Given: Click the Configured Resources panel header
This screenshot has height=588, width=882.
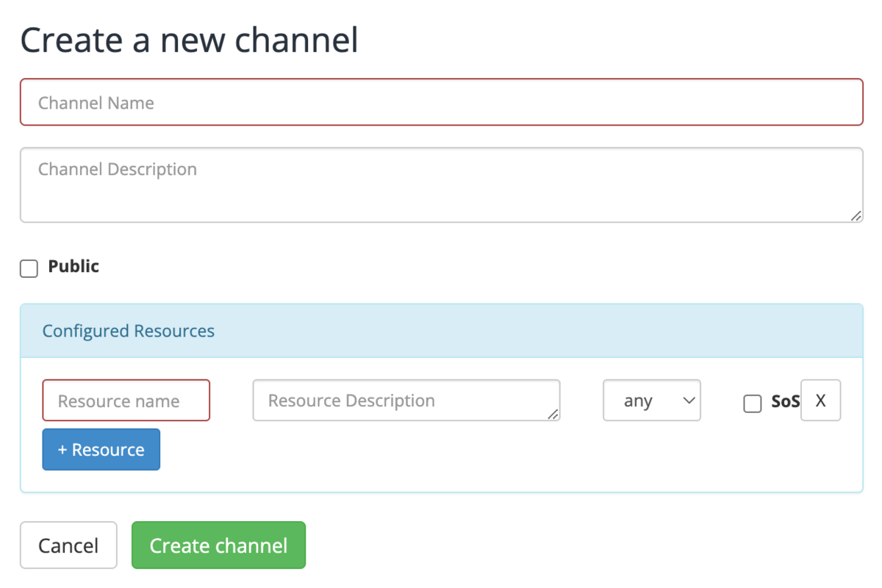Looking at the screenshot, I should point(514,331).
